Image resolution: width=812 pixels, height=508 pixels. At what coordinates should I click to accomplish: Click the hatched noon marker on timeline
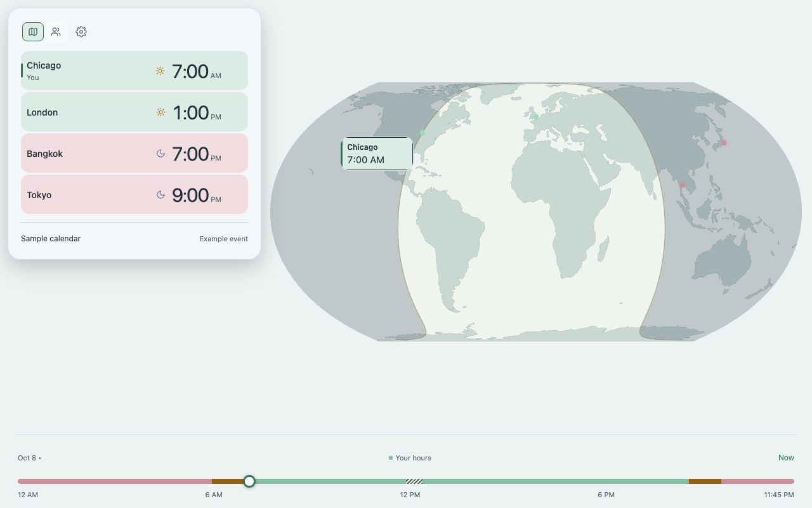415,481
